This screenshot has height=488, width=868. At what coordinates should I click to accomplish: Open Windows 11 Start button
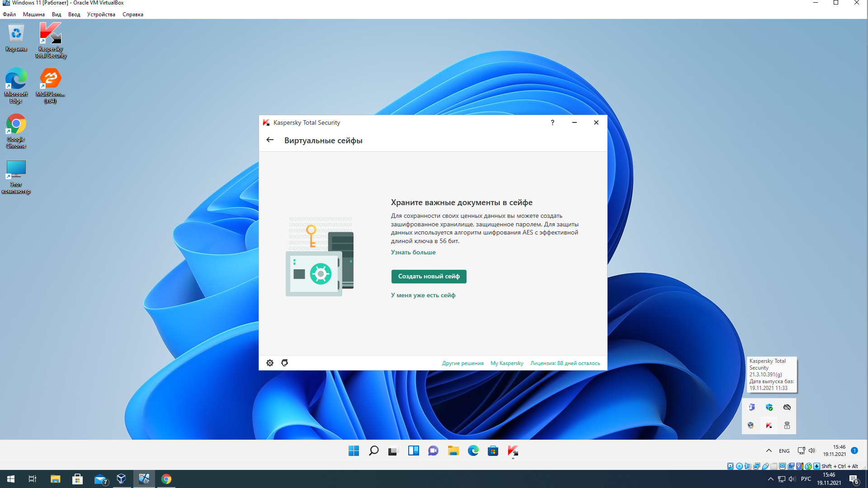click(354, 450)
